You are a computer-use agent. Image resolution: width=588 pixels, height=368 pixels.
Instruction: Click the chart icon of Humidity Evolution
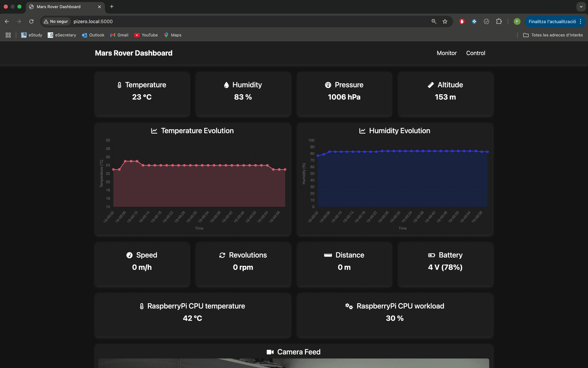tap(362, 131)
